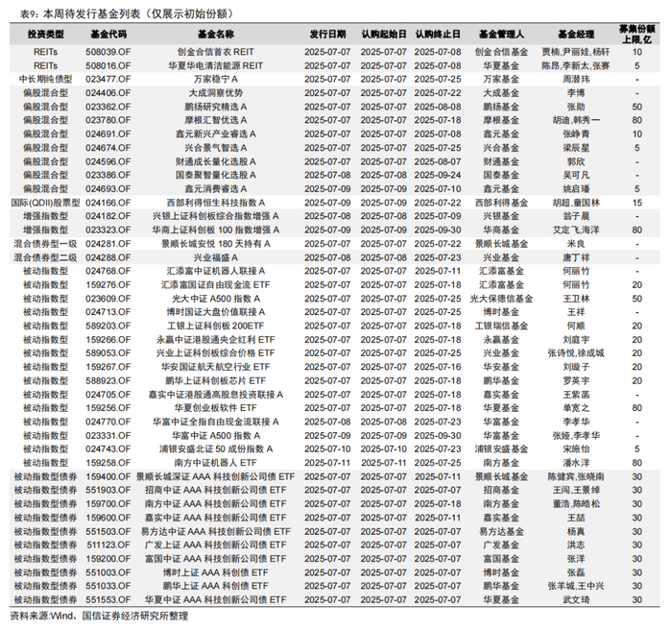Click the 认购终止日 column header
Image resolution: width=672 pixels, height=630 pixels.
click(438, 34)
